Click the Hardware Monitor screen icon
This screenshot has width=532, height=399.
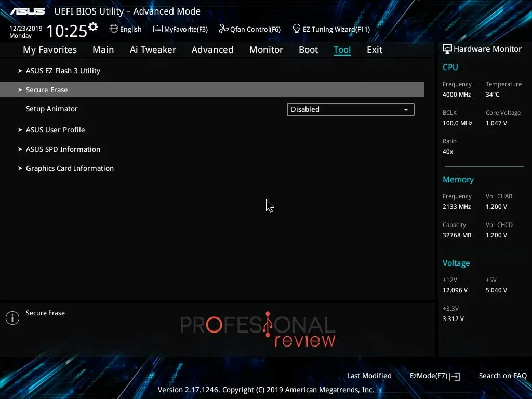point(447,49)
